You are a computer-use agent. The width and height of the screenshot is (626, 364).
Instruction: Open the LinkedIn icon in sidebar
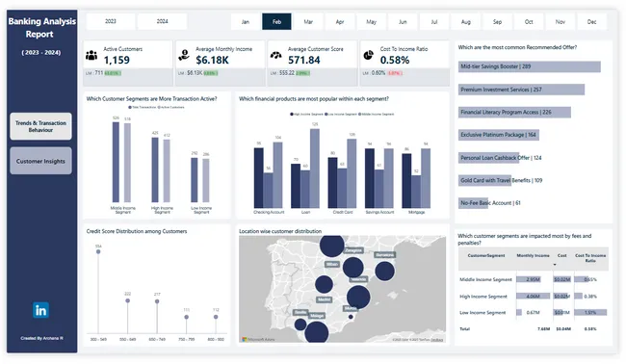pos(40,310)
